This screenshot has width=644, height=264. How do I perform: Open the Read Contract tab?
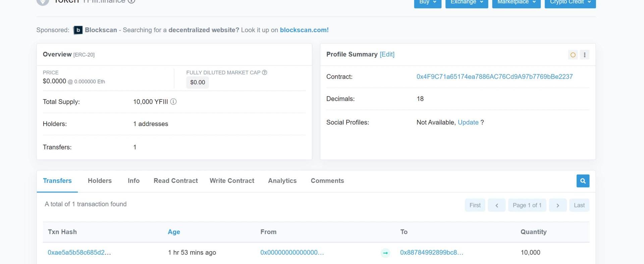176,181
